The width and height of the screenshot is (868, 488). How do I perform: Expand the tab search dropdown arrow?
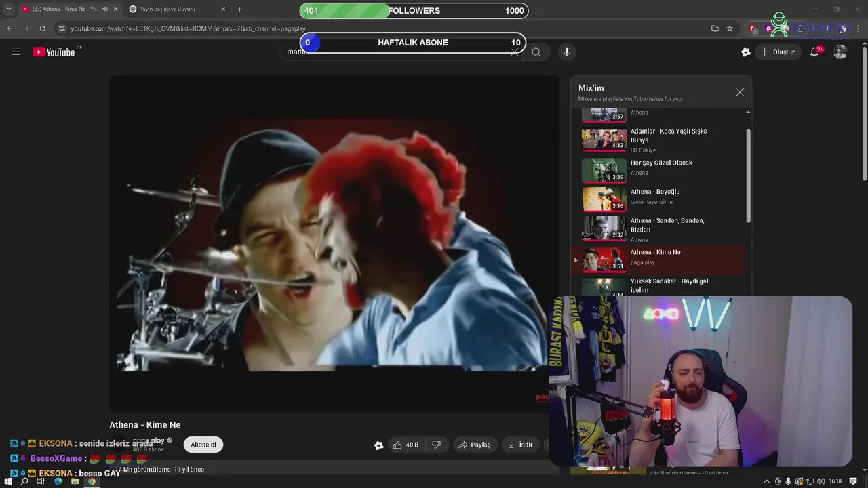click(x=8, y=9)
